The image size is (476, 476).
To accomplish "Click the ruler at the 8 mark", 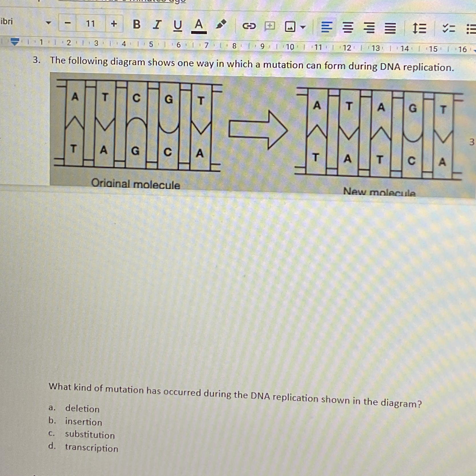I will pos(234,46).
